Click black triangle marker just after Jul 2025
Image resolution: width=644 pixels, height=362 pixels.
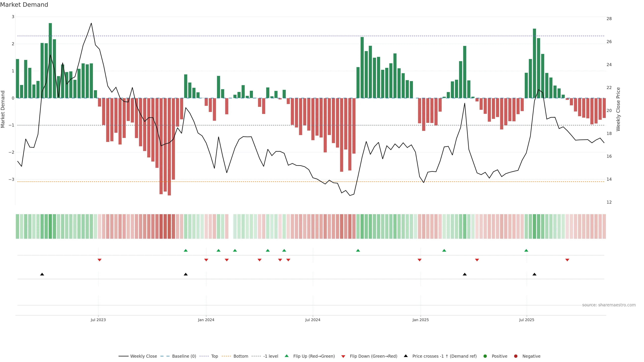coord(534,274)
